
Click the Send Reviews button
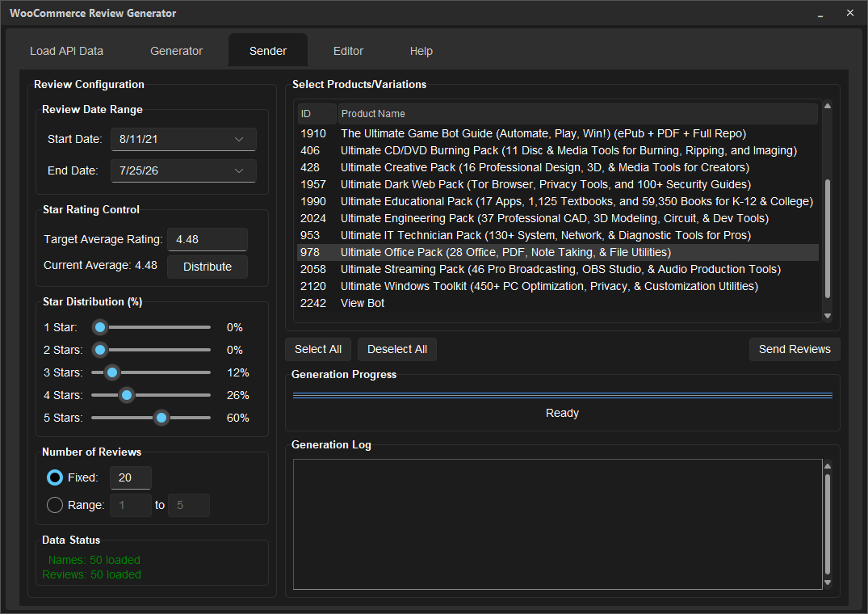(795, 349)
